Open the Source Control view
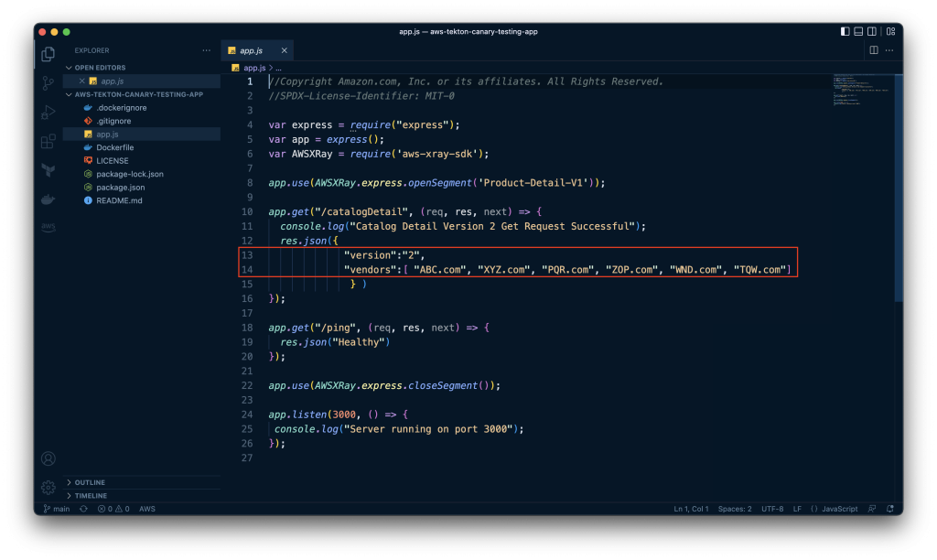 click(x=48, y=83)
